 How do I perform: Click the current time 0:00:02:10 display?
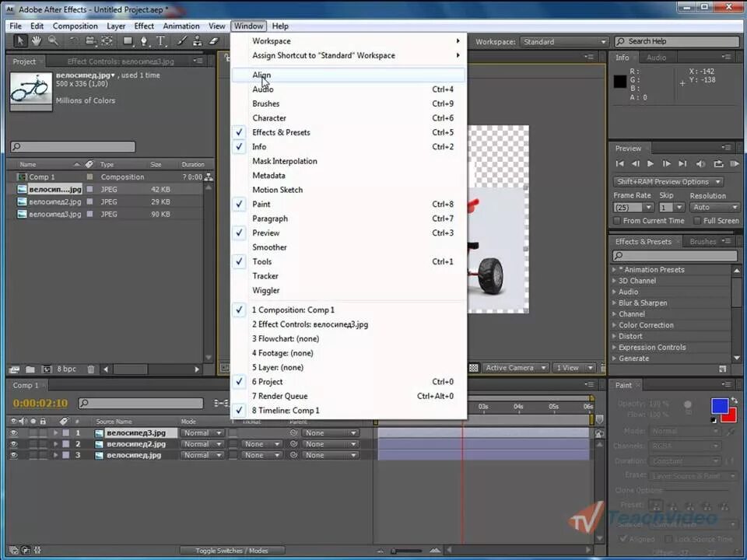40,404
